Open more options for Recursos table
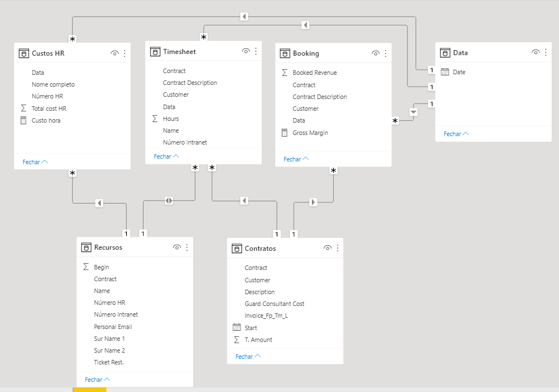Screen dimensions: 559x392 point(187,247)
